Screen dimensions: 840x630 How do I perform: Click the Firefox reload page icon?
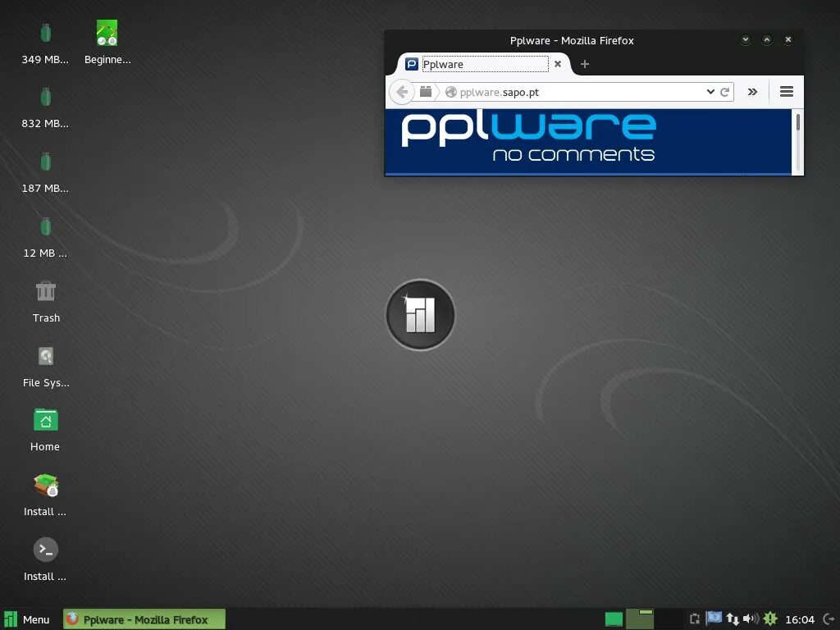725,92
